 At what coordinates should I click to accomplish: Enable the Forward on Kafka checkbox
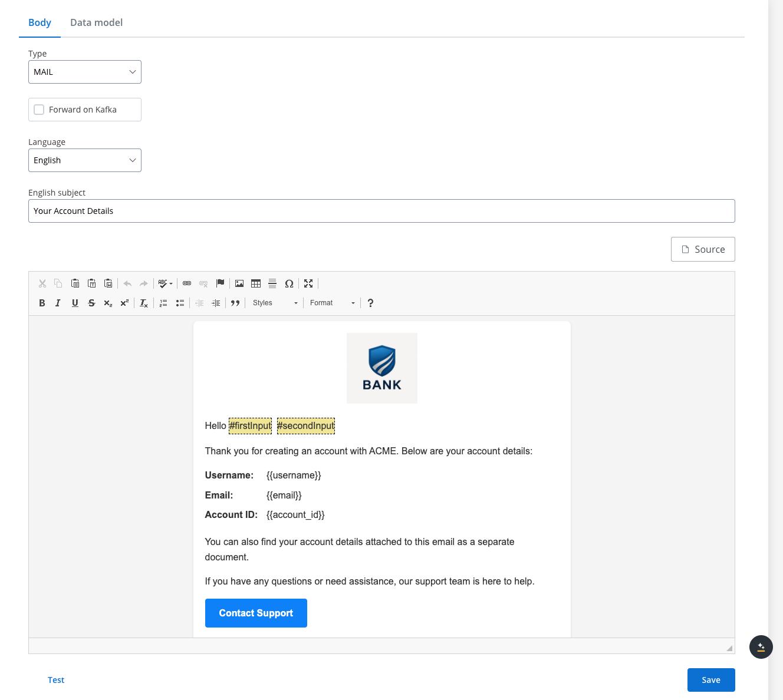39,110
